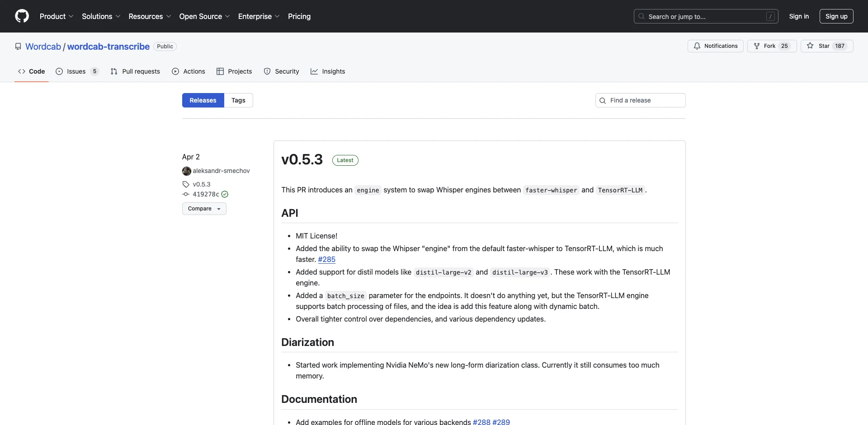
Task: Click the Sign in link
Action: point(799,16)
